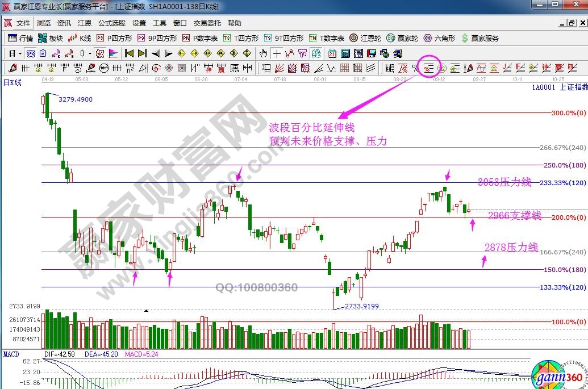Screen dimensions: 588x389
Task: Open the 文件 menu
Action: click(23, 23)
